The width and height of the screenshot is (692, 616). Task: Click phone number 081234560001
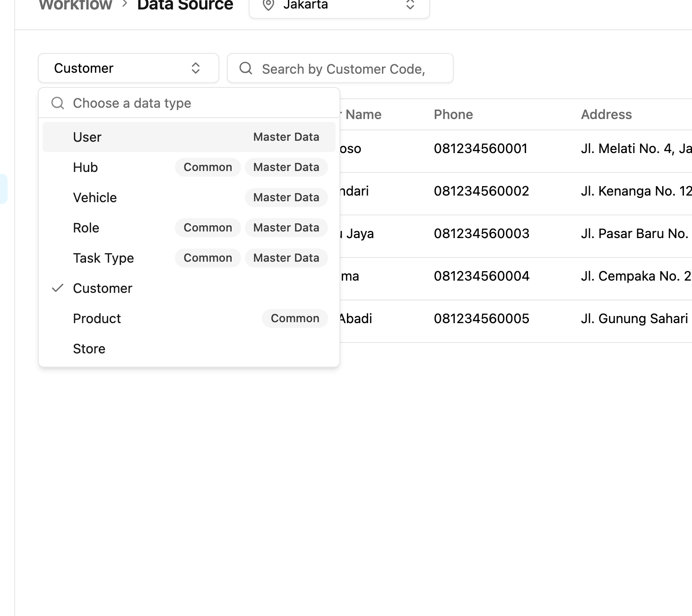[x=481, y=148]
